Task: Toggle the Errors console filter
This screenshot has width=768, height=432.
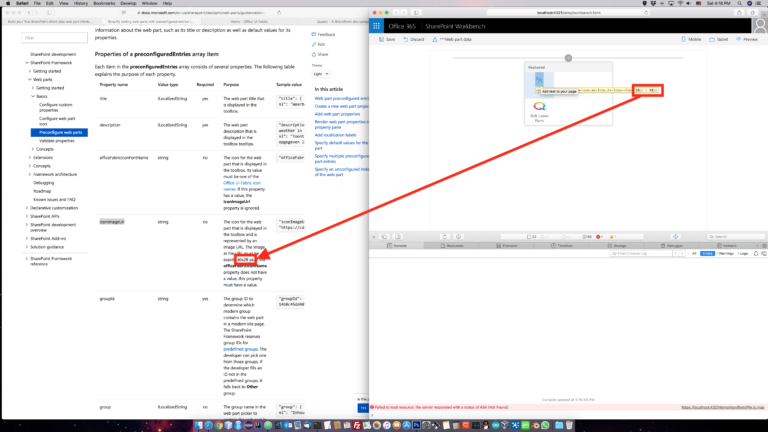Action: tap(707, 253)
